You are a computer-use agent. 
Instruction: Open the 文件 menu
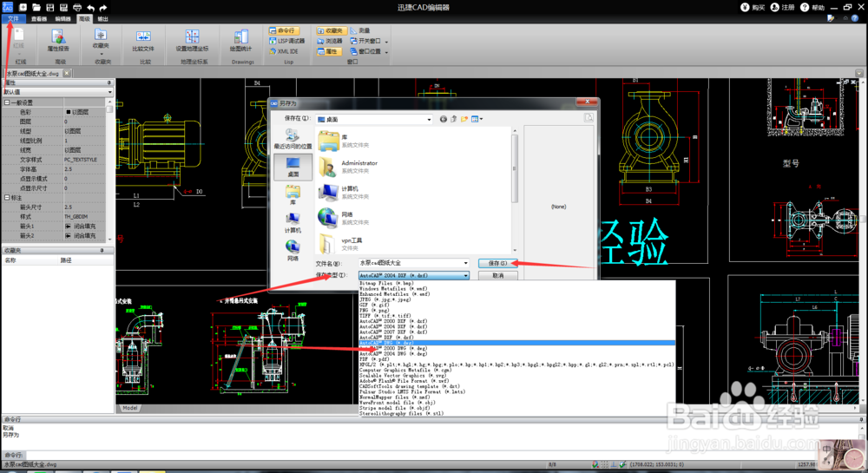coord(13,19)
